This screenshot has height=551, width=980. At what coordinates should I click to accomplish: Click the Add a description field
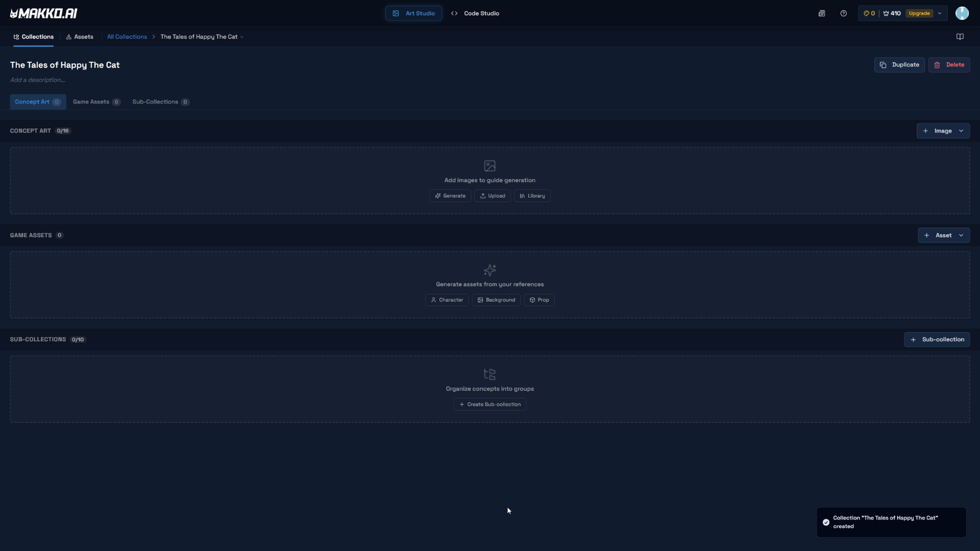tap(38, 80)
